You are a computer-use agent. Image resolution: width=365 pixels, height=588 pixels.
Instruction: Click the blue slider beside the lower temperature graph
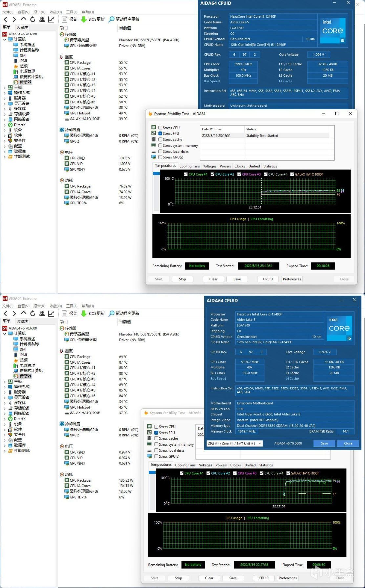(x=152, y=472)
